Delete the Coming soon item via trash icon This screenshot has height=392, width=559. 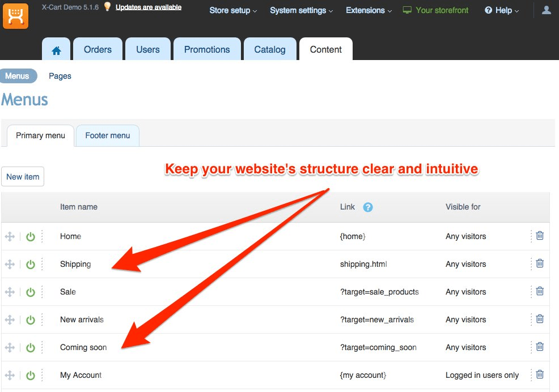pos(539,347)
